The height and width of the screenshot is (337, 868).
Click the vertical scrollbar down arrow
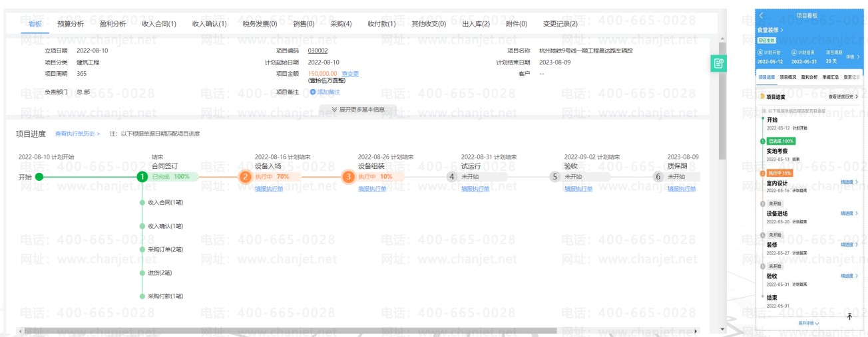(722, 329)
